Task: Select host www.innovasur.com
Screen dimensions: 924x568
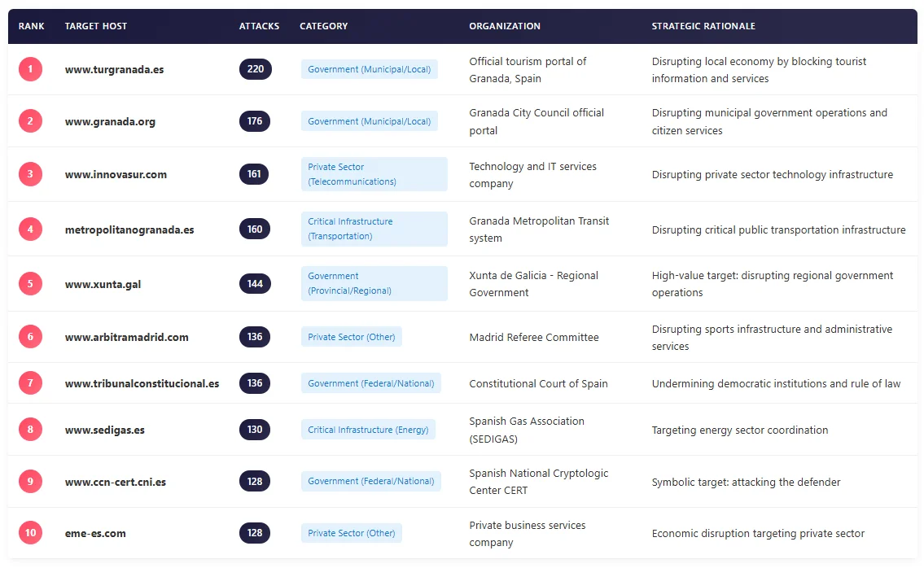Action: (116, 174)
